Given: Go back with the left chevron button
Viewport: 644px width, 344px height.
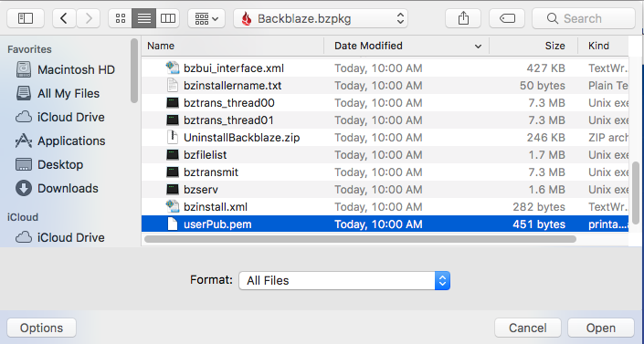Looking at the screenshot, I should point(64,18).
